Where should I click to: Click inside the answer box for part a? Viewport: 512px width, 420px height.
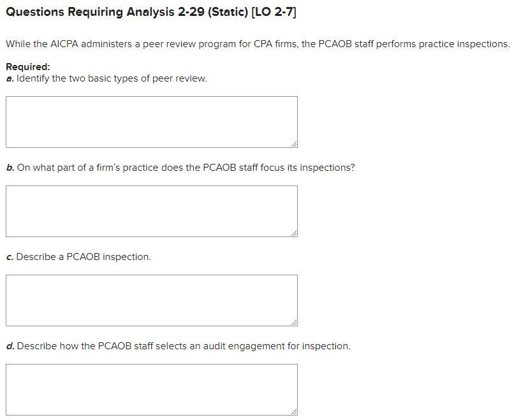(151, 121)
